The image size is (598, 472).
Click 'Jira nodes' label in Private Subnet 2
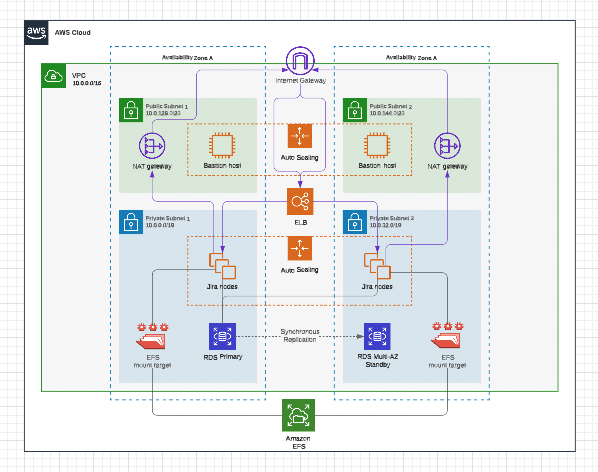pos(377,286)
